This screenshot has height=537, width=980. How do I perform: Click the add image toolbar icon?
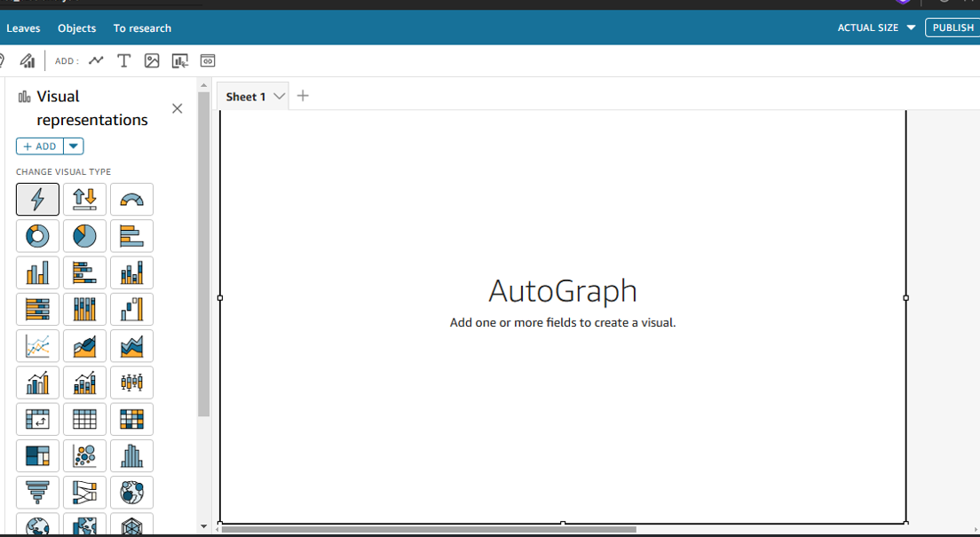[152, 60]
